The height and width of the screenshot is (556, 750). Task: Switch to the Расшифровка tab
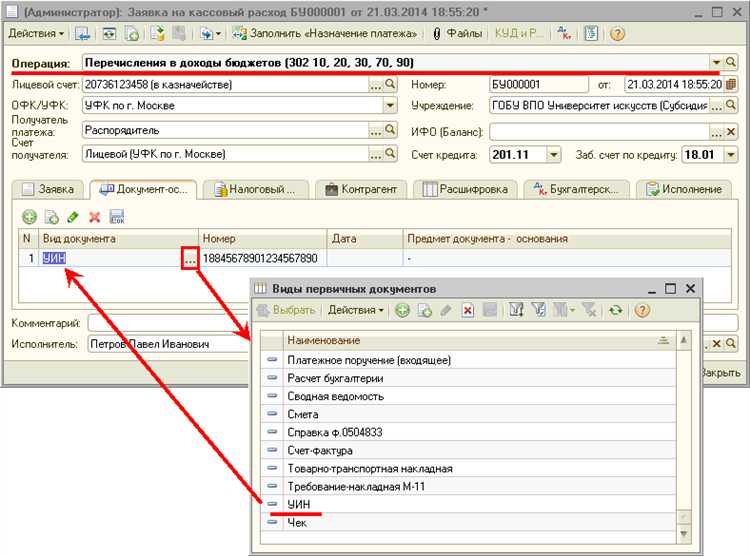tap(467, 189)
